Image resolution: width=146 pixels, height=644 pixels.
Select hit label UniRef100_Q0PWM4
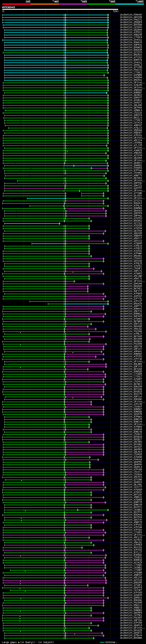131,75
